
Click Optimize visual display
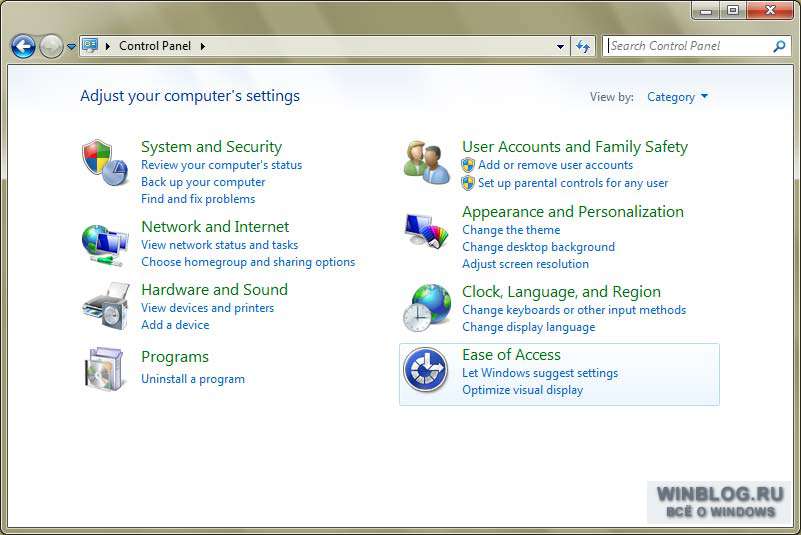tap(523, 390)
